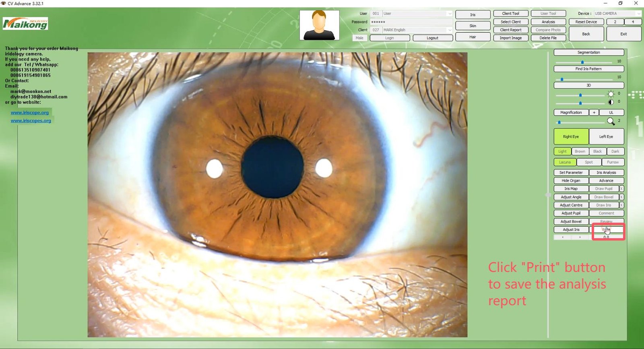
Task: Click Select Client button
Action: pyautogui.click(x=511, y=22)
